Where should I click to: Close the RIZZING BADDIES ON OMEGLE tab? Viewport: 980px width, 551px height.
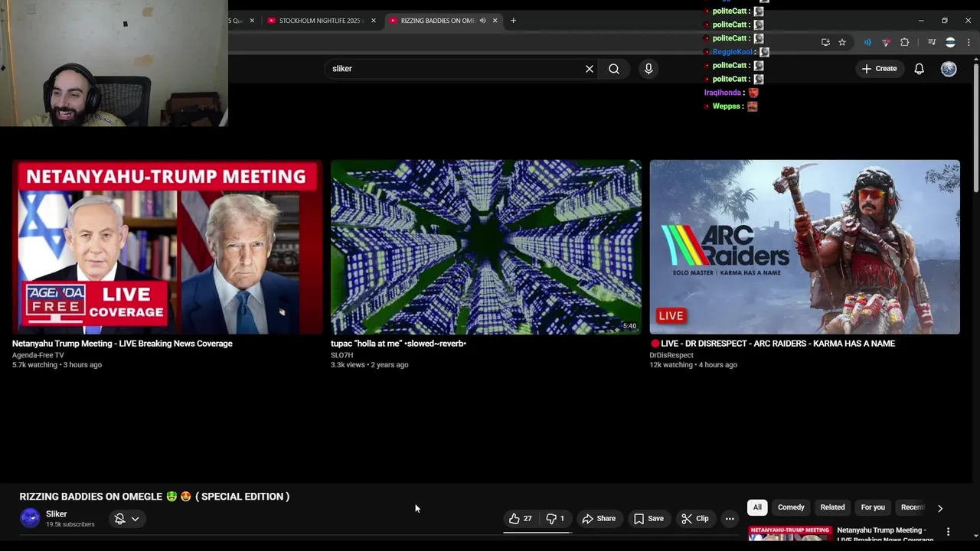pyautogui.click(x=495, y=21)
